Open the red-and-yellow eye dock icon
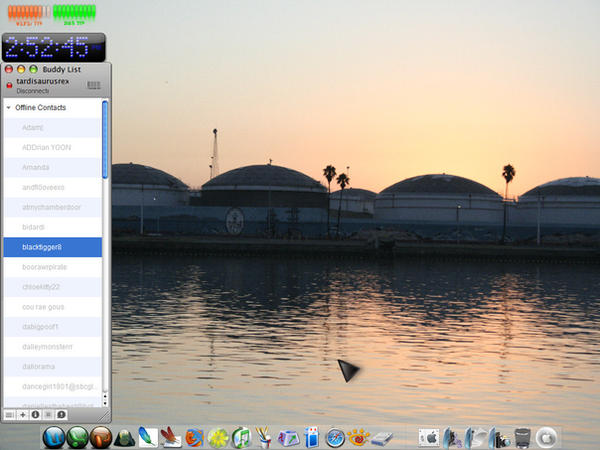 [358, 438]
